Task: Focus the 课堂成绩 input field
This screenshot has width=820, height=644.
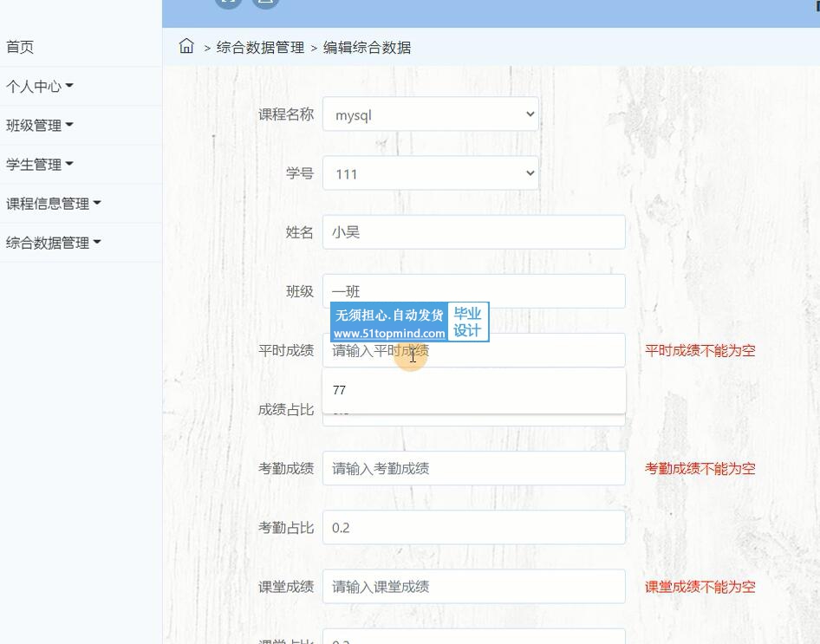Action: [473, 587]
